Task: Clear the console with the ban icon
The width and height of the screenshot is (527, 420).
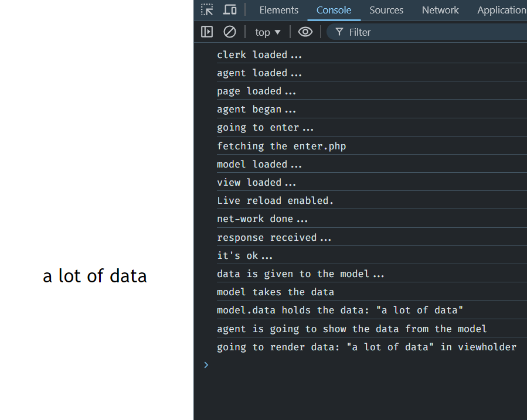Action: [x=230, y=32]
